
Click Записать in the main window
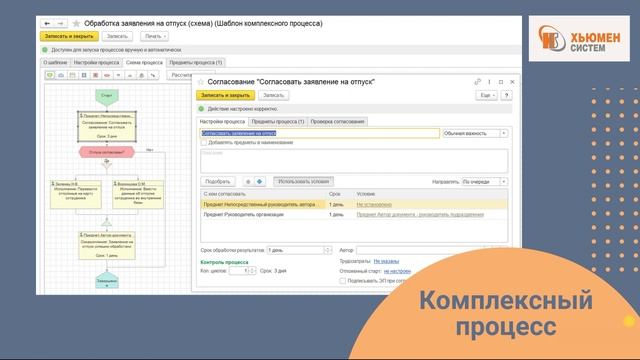(117, 36)
